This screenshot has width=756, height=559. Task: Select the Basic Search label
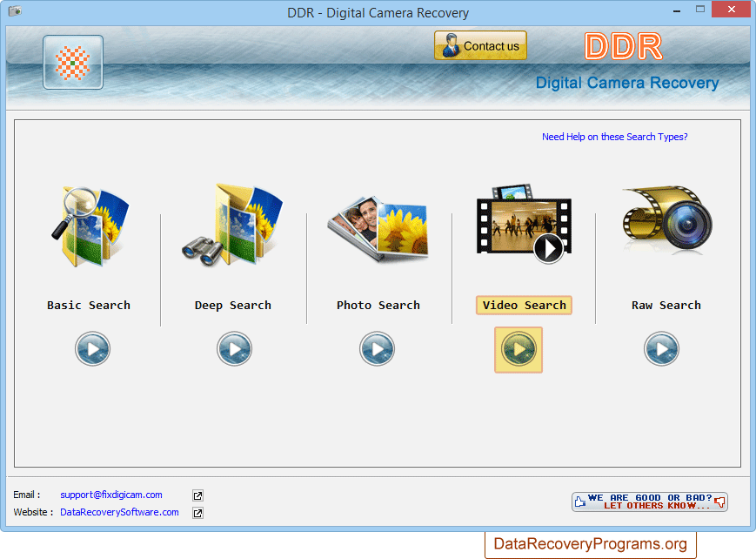click(89, 306)
